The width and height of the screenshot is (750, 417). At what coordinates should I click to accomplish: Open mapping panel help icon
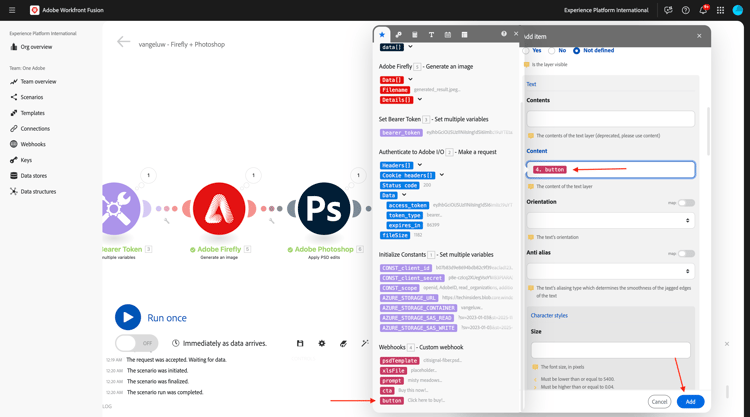tap(504, 34)
